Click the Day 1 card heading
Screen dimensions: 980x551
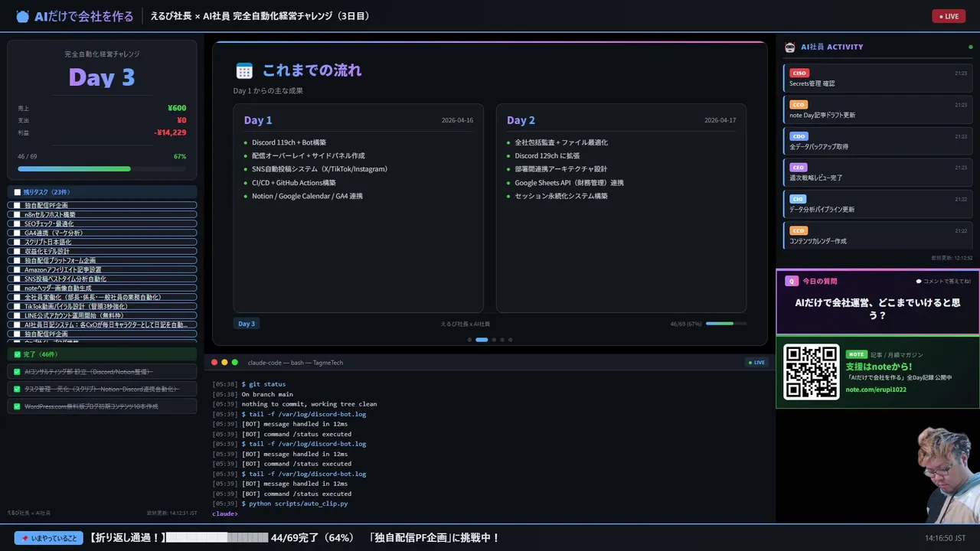point(258,120)
